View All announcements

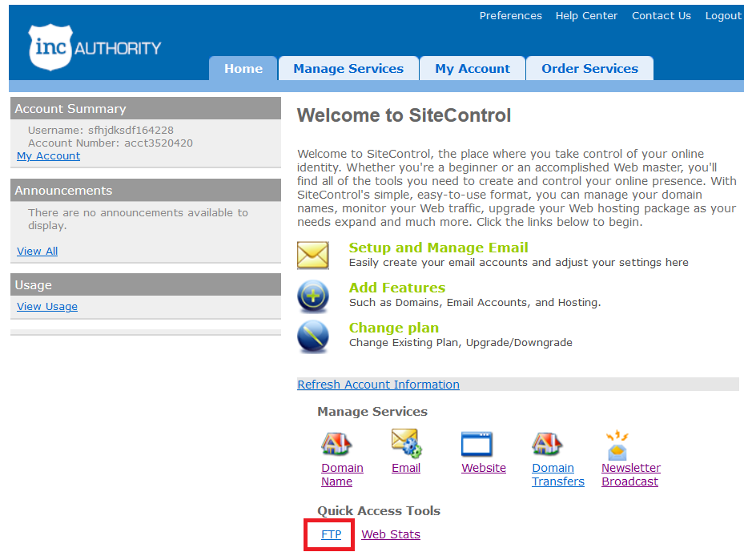tap(37, 251)
